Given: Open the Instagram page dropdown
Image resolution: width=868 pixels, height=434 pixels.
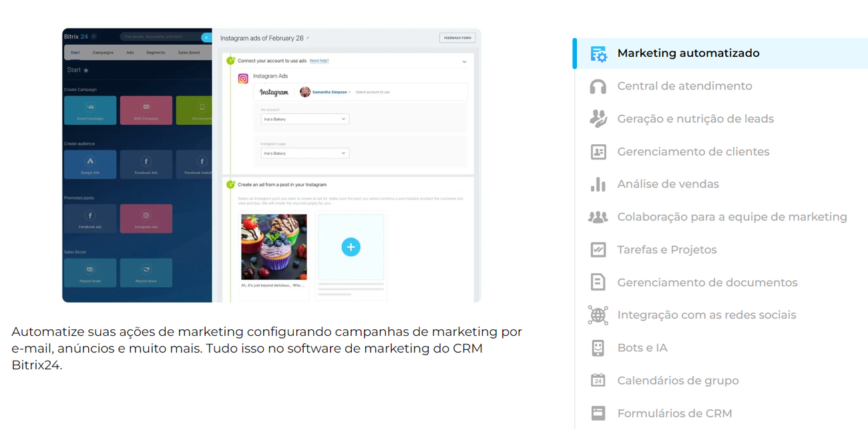Looking at the screenshot, I should click(x=305, y=153).
